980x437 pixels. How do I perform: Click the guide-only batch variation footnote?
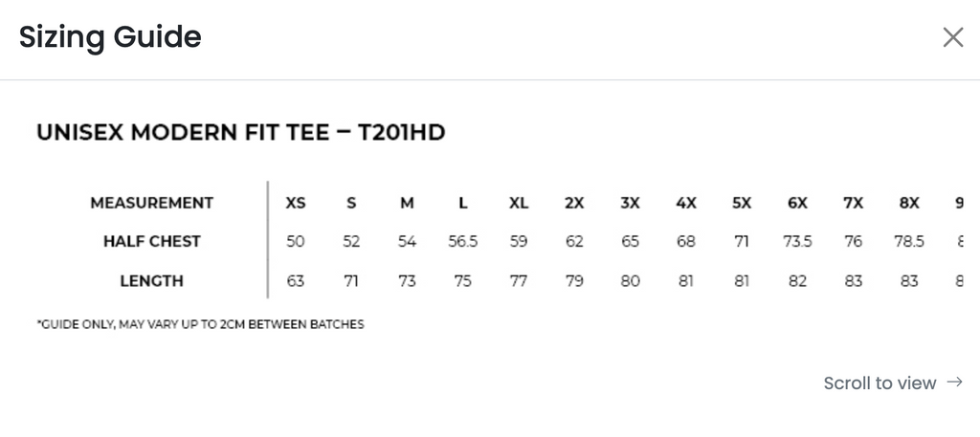point(200,324)
